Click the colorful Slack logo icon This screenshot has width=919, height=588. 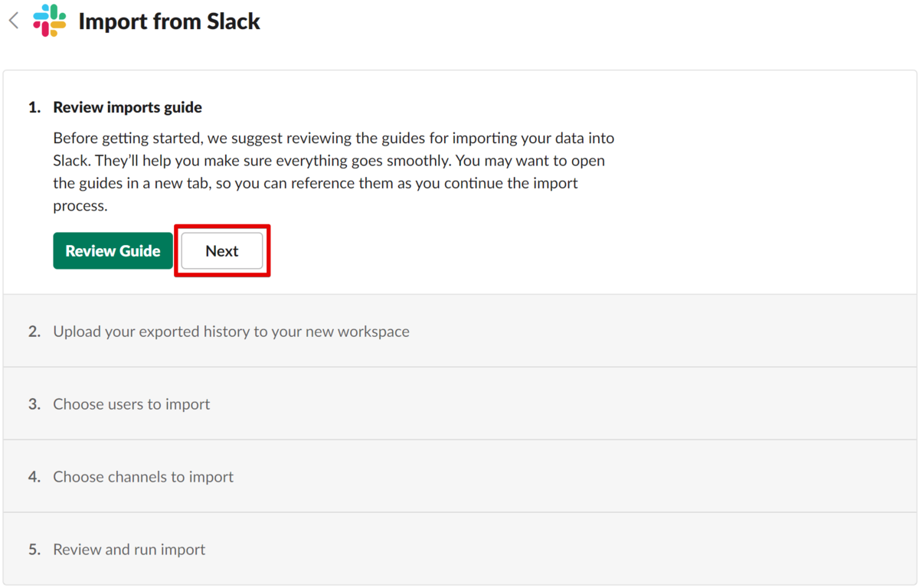click(50, 21)
